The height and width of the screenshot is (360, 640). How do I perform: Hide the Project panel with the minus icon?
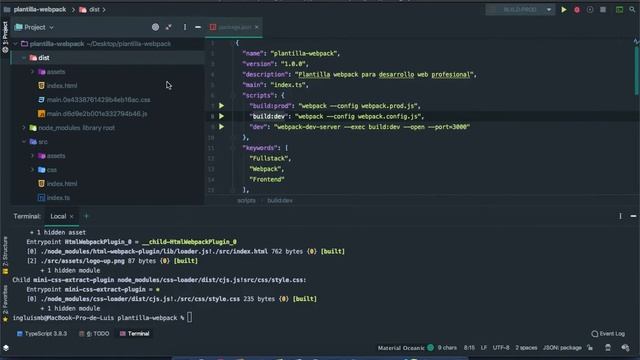(x=198, y=27)
